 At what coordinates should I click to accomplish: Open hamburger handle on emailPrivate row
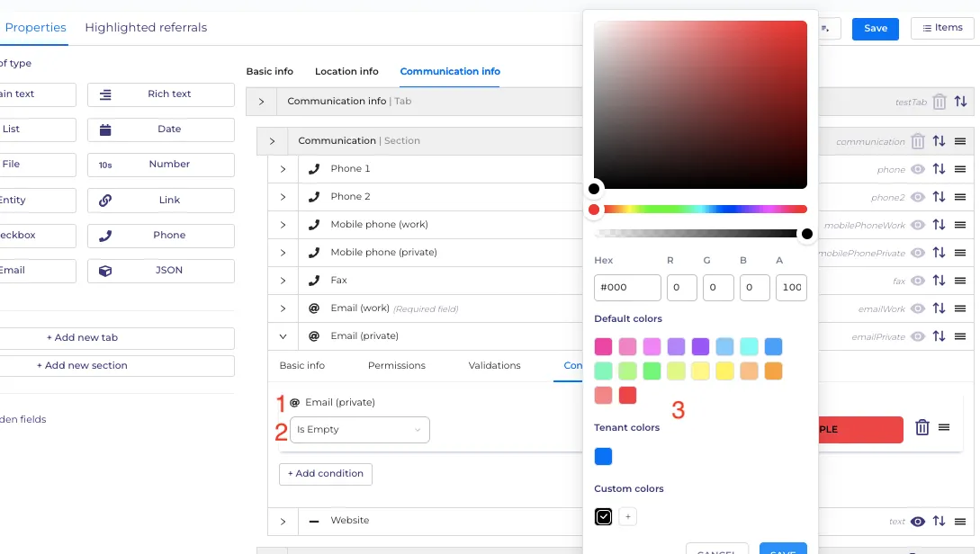point(960,336)
